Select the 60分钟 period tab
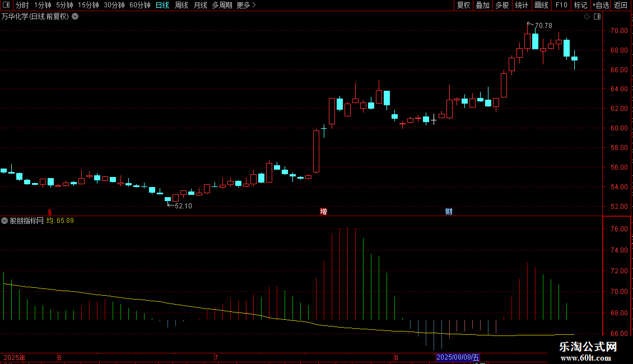The image size is (633, 364). click(x=140, y=5)
